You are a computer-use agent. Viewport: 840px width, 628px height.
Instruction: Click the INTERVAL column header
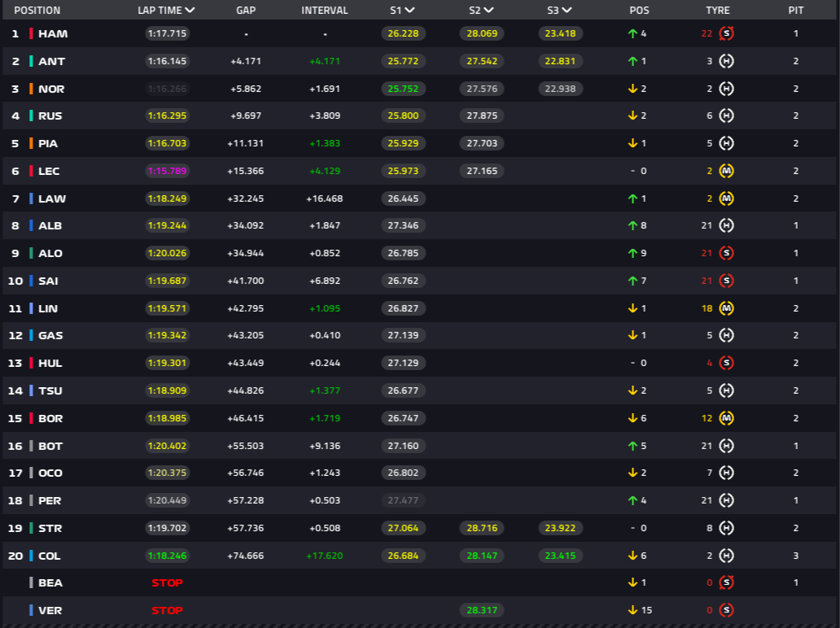click(x=325, y=11)
